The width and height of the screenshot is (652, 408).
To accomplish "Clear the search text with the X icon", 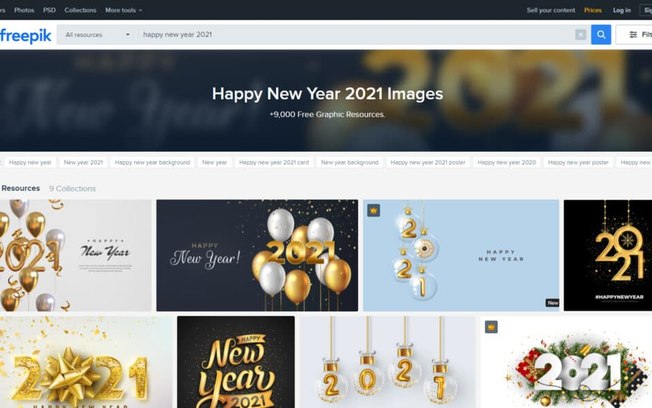I will pos(580,35).
